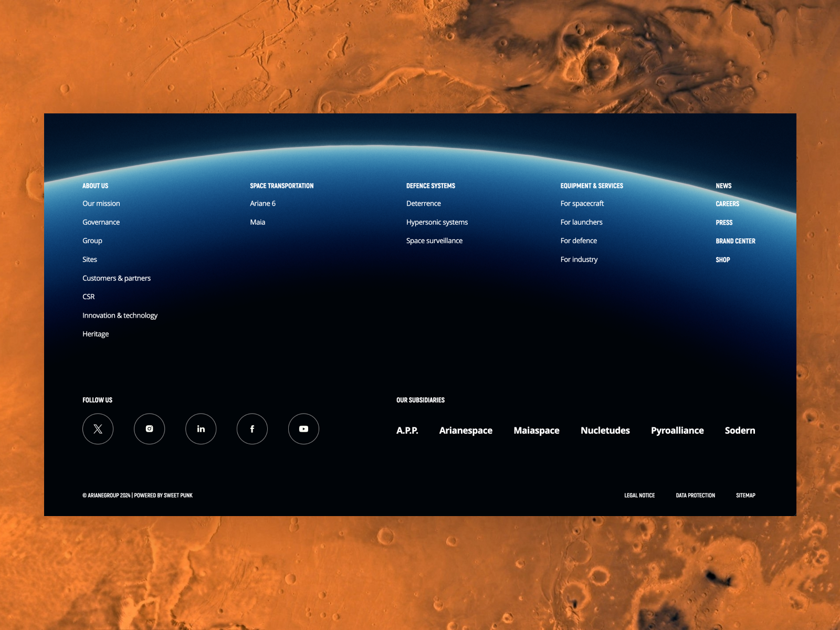Open the Defence Systems heading

pos(430,186)
